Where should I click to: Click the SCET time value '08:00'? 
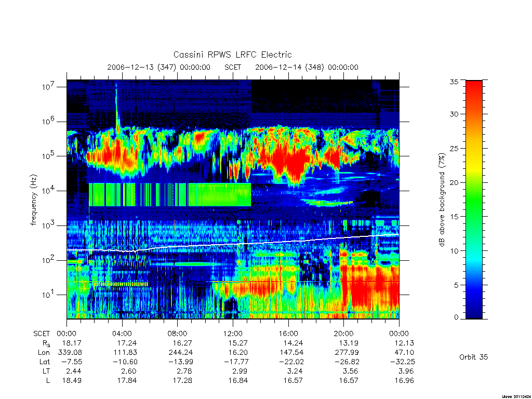(178, 334)
